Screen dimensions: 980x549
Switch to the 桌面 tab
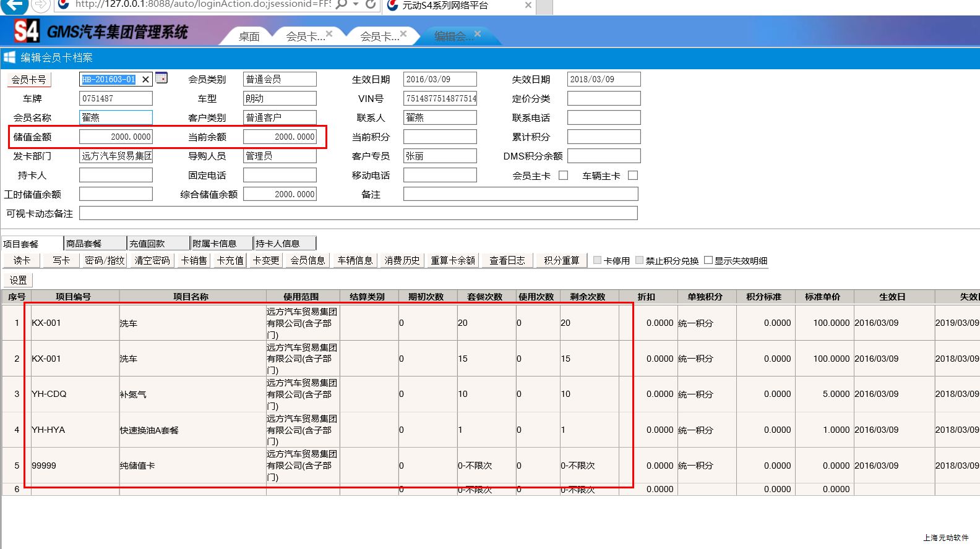pyautogui.click(x=249, y=36)
